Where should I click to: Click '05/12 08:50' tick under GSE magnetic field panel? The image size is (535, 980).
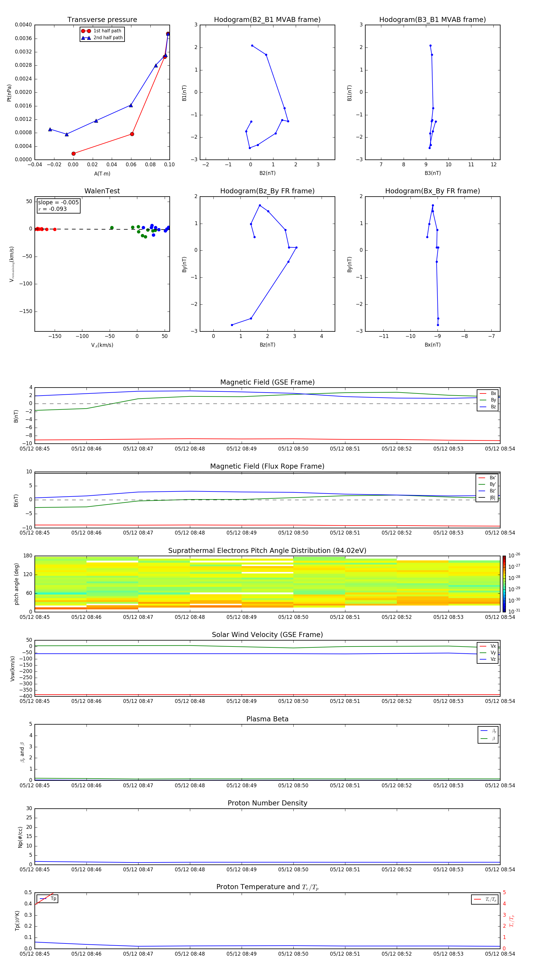point(293,449)
